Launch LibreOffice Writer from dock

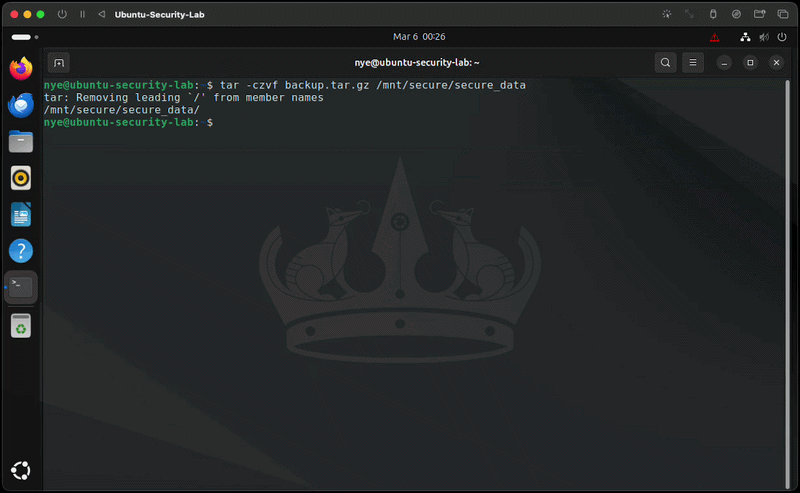click(x=21, y=214)
